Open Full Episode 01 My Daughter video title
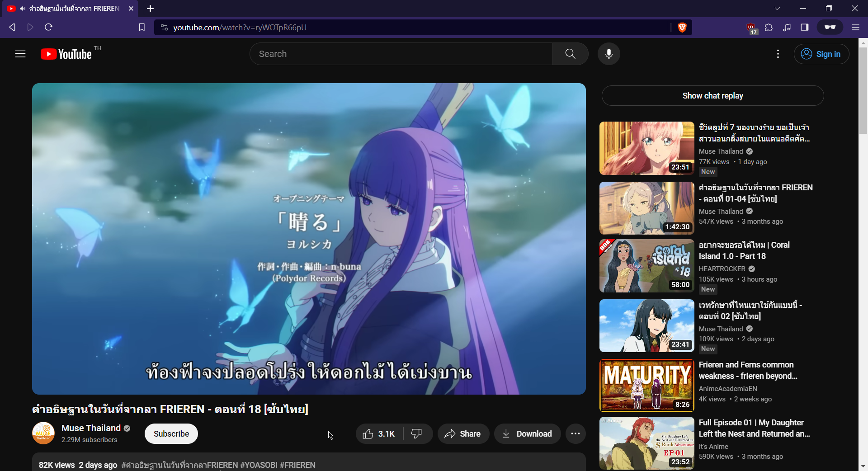Viewport: 868px width, 471px height. click(754, 428)
